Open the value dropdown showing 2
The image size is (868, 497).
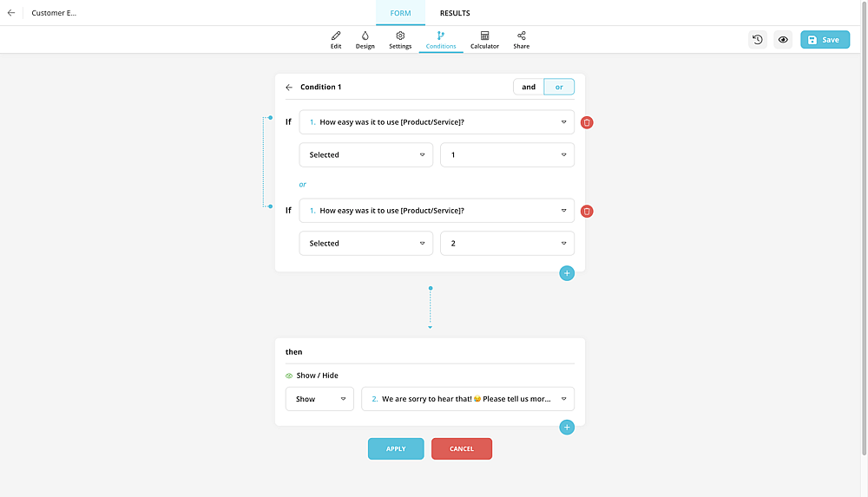[507, 244]
